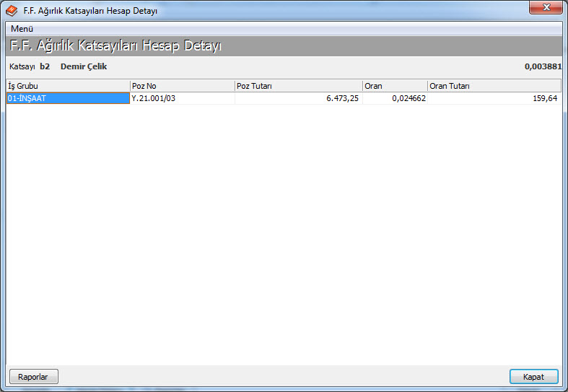The height and width of the screenshot is (392, 568).
Task: Click the b2 coefficient code
Action: 45,66
